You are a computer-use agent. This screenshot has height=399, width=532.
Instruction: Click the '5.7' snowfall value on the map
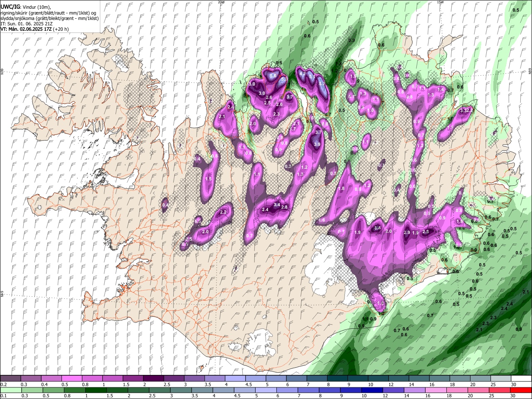[322, 84]
